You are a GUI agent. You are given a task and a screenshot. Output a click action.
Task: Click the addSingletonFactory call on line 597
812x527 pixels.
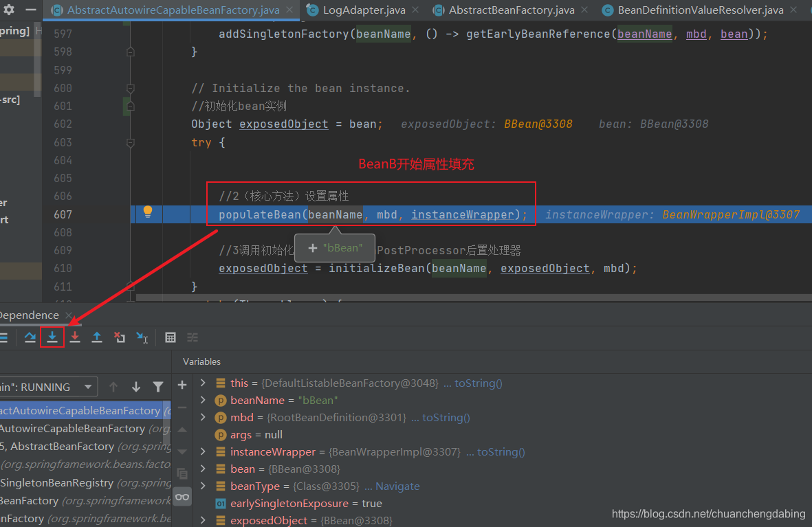[284, 34]
